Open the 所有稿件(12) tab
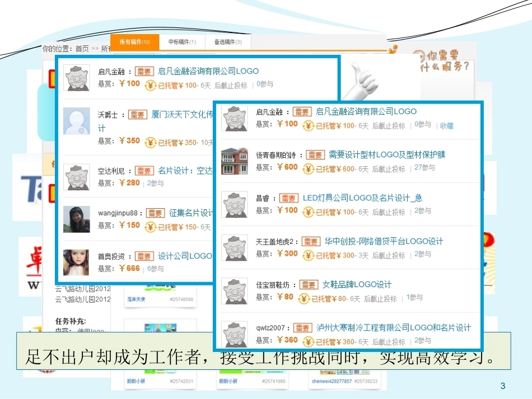 pos(135,42)
